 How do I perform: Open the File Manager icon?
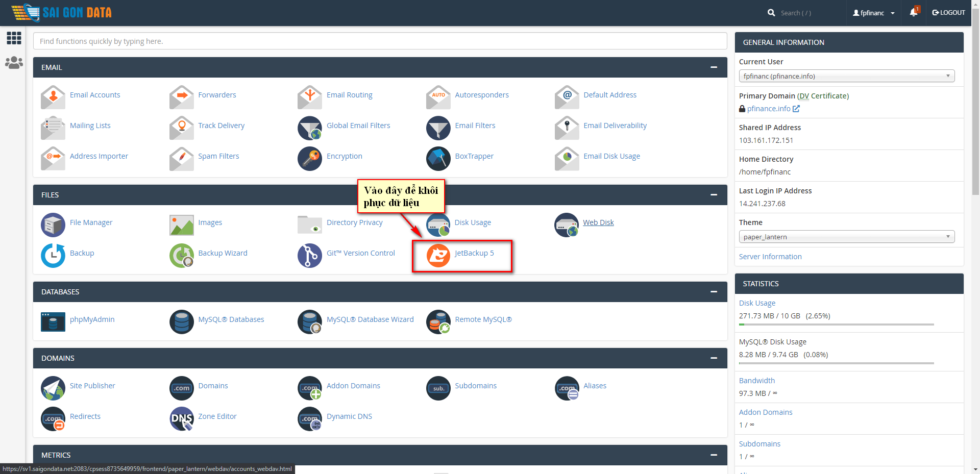coord(53,224)
